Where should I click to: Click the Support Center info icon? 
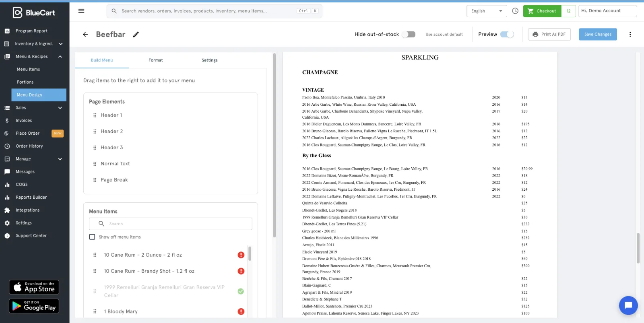[x=7, y=236]
